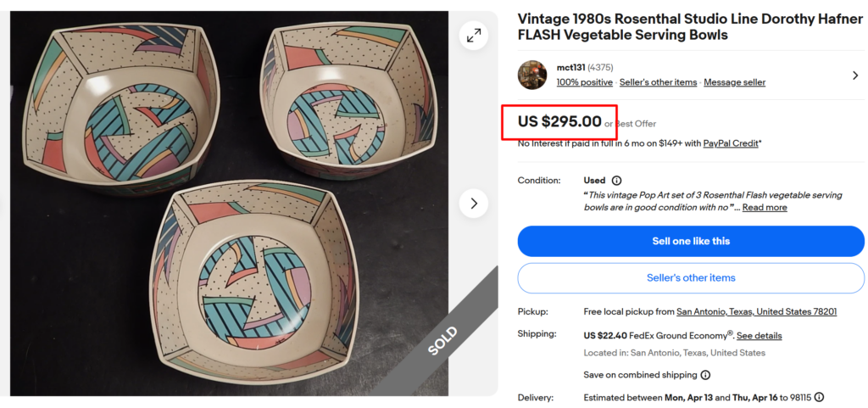Click the San Antonio pickup location link

[756, 312]
